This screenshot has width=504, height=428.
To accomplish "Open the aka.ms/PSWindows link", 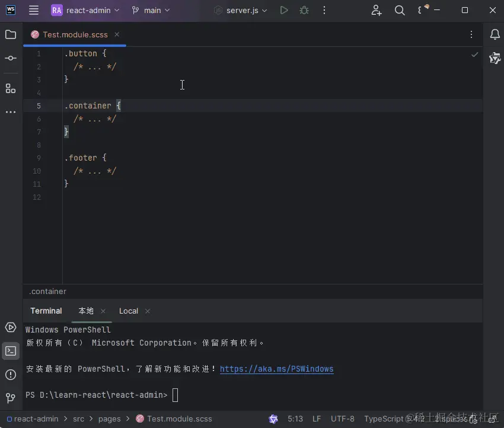I will [x=276, y=369].
